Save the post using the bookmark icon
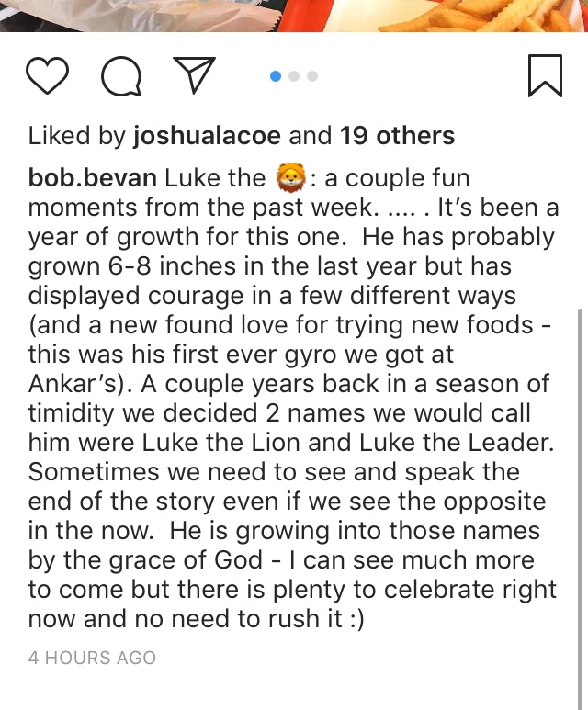This screenshot has height=710, width=588. pyautogui.click(x=545, y=77)
